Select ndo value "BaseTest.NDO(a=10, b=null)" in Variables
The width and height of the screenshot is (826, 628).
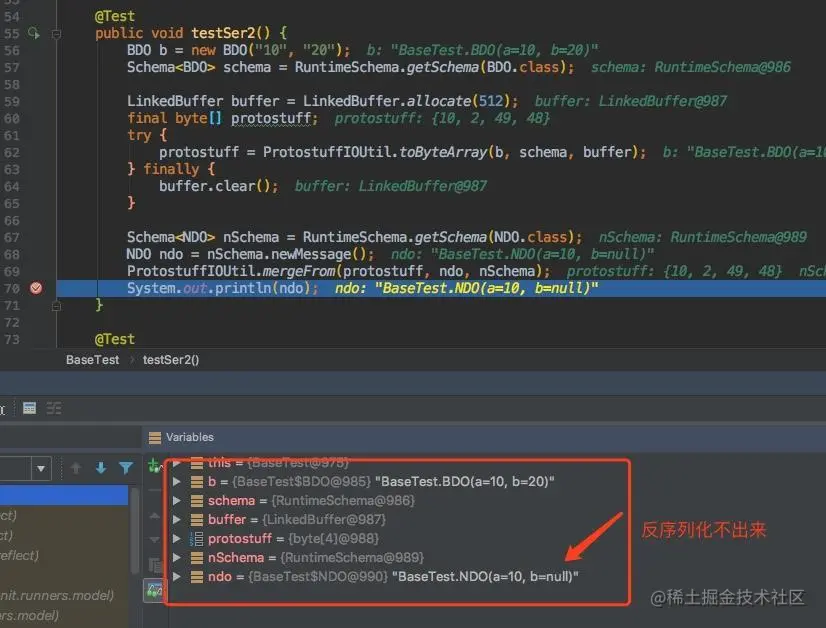485,577
